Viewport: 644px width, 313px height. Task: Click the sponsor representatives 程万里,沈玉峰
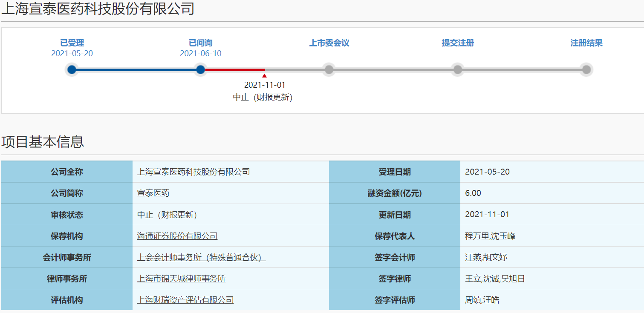click(x=490, y=236)
